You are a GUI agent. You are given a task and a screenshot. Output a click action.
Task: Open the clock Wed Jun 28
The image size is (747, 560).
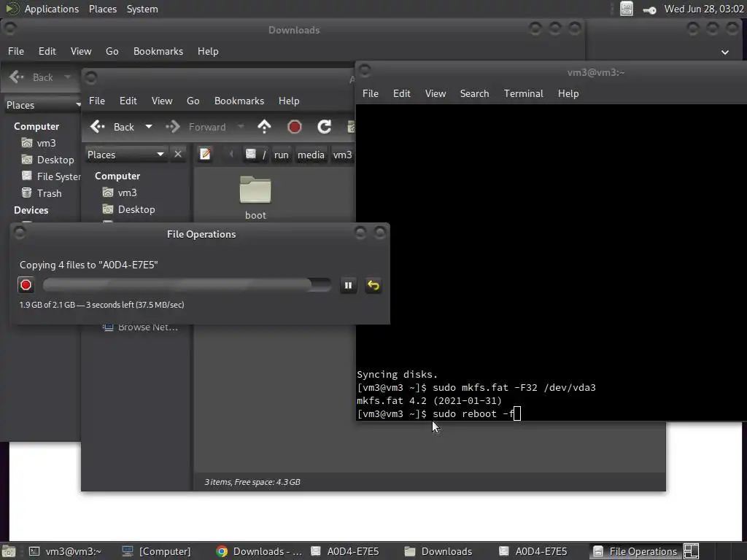[x=704, y=9]
